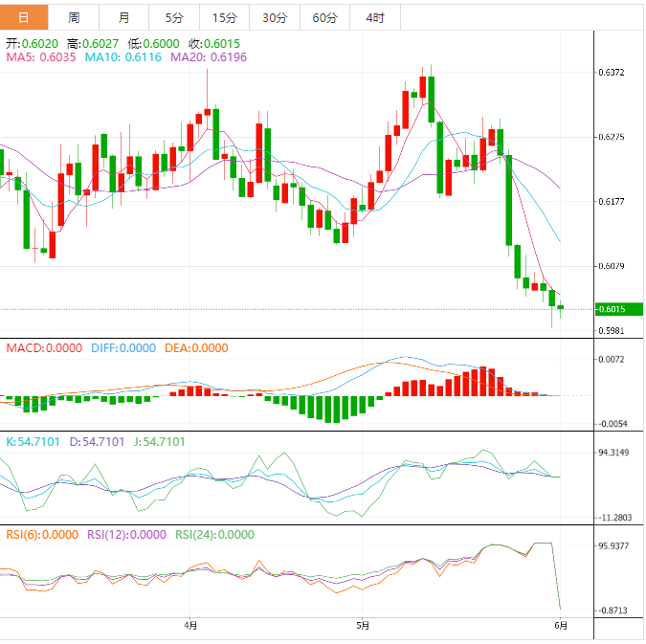Switch to the 4时 timeframe tab

pyautogui.click(x=375, y=17)
